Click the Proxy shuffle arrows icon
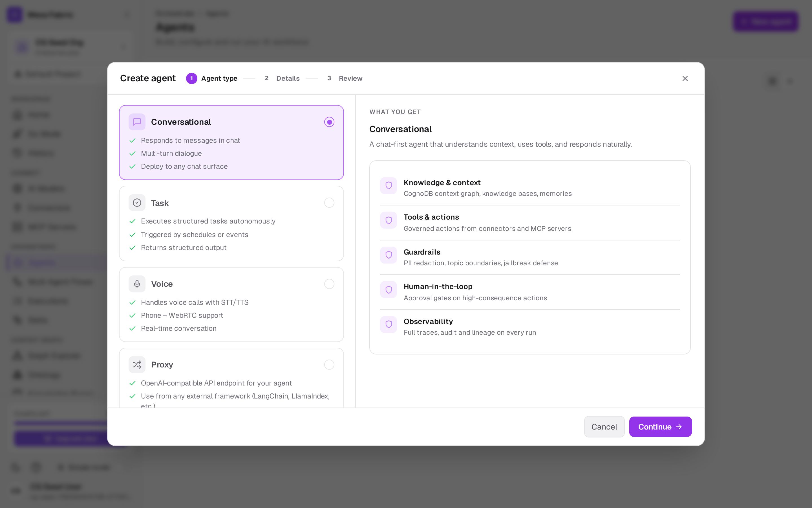Viewport: 812px width, 508px height. coord(137,365)
